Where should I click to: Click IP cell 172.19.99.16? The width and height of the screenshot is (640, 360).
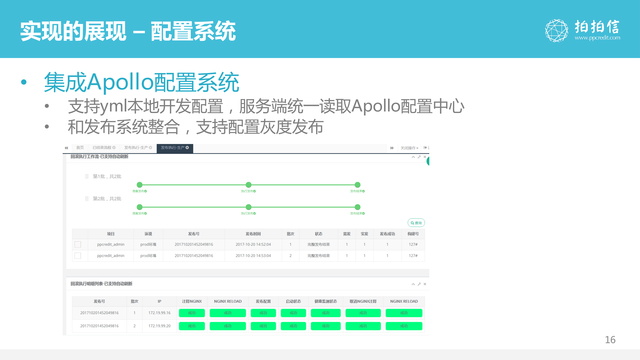pos(159,313)
